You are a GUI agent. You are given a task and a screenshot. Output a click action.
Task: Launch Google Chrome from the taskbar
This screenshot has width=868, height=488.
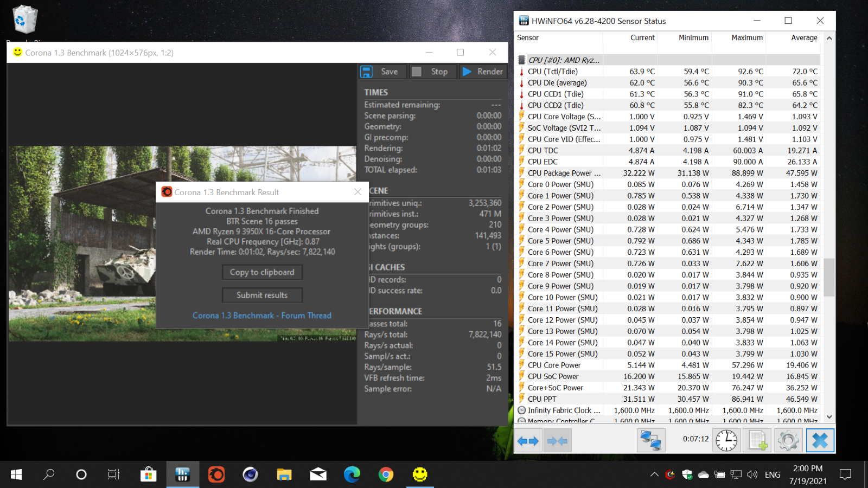pyautogui.click(x=386, y=474)
